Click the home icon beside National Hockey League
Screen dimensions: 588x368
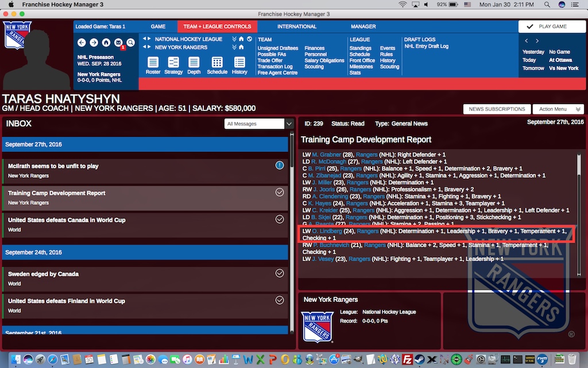coord(241,39)
